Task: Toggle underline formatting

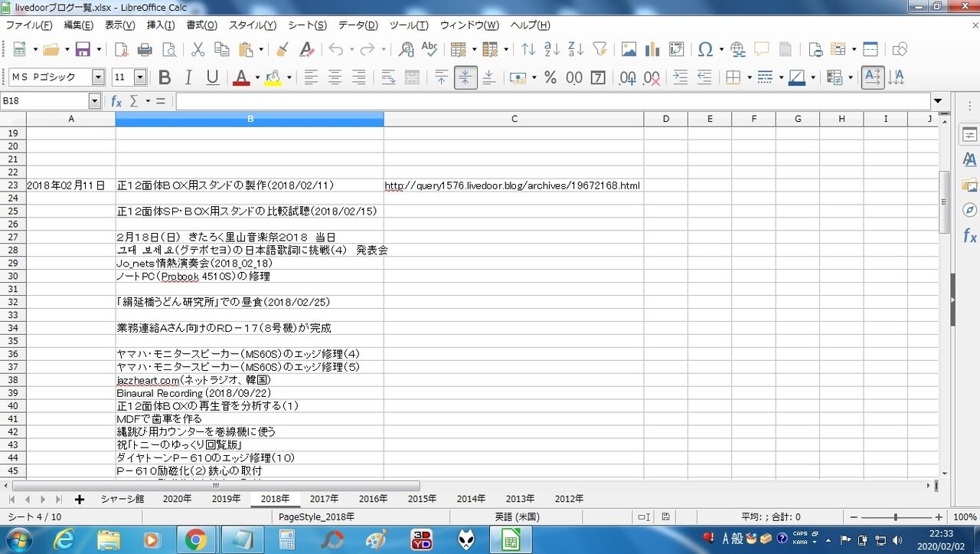Action: [213, 77]
